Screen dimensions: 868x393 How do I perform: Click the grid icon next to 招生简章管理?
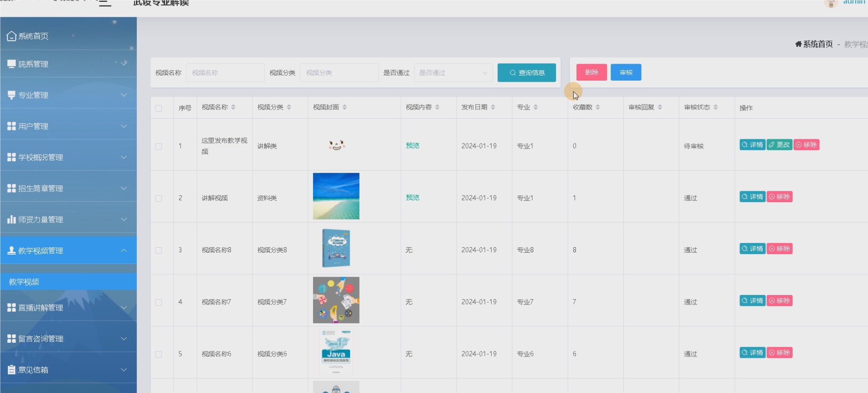11,188
